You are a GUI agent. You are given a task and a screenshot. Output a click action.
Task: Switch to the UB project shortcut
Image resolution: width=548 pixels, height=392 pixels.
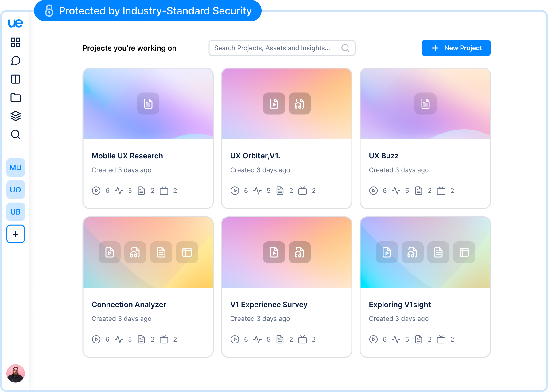pos(16,212)
